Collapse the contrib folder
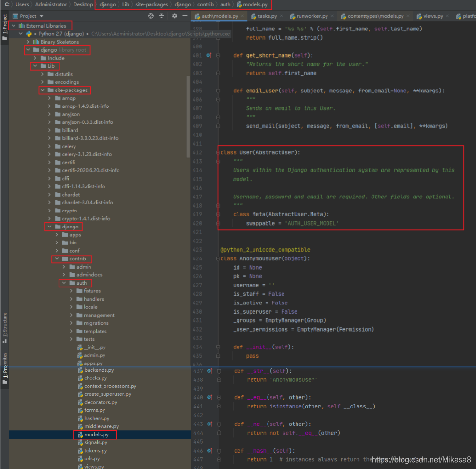Screen dimensions: 476x469 pos(57,258)
